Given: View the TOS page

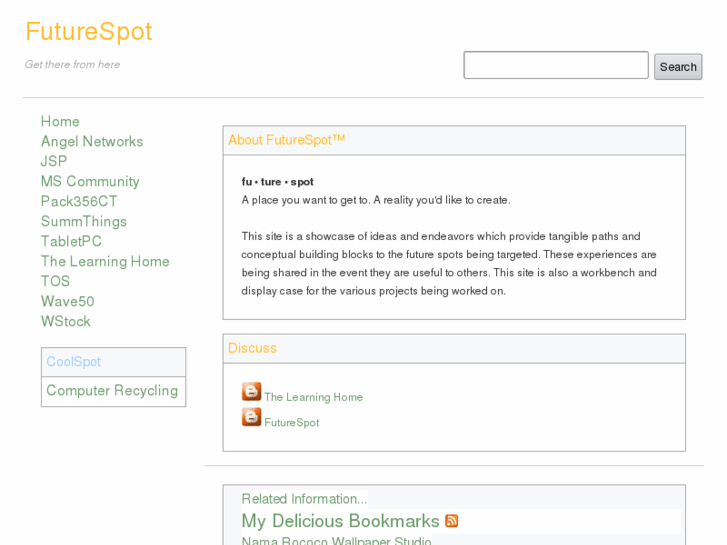Looking at the screenshot, I should [55, 281].
